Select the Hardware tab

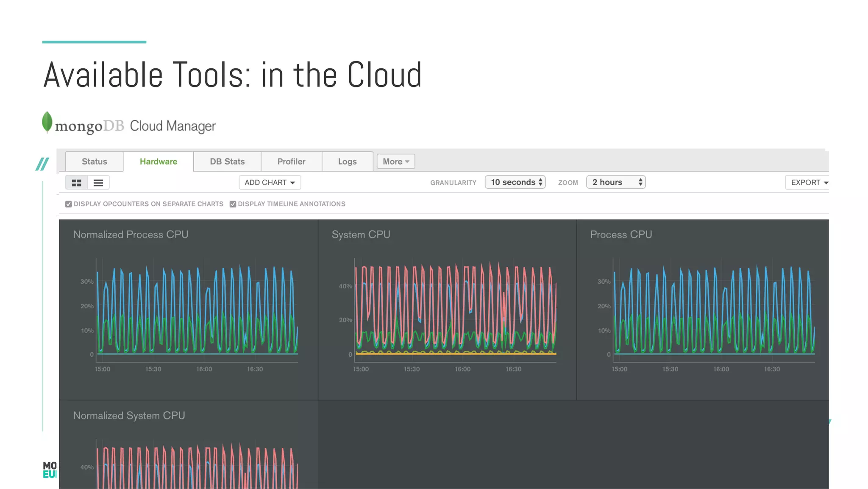tap(158, 162)
